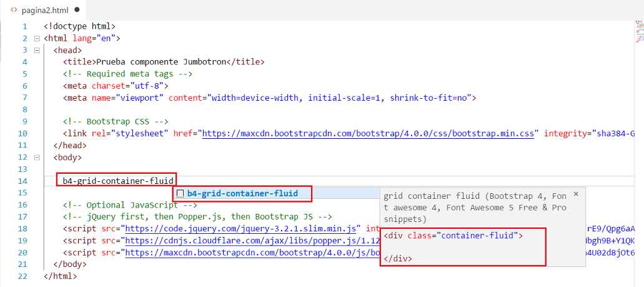The width and height of the screenshot is (644, 287).
Task: Click the lang="en" attribute on line 2
Action: click(94, 38)
